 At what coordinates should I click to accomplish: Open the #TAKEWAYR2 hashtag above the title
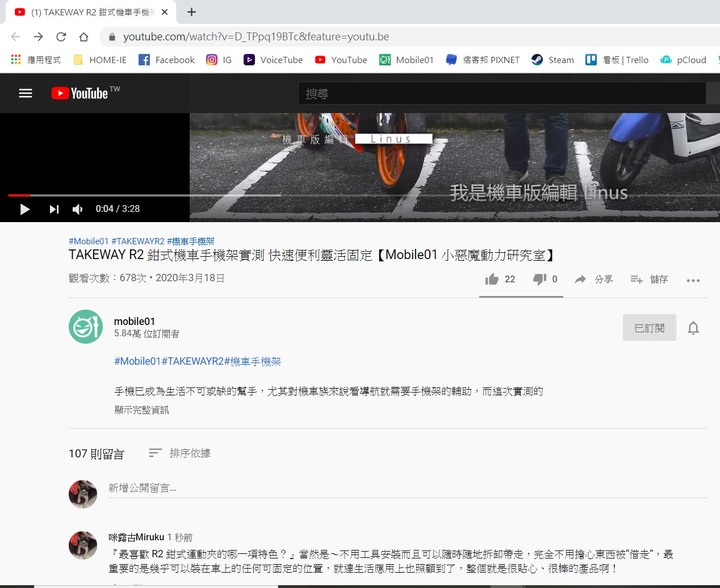click(x=138, y=241)
